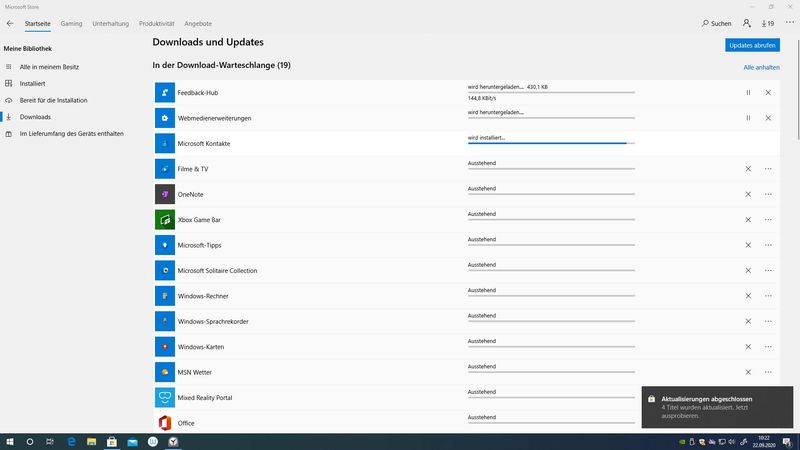The height and width of the screenshot is (450, 800).
Task: Switch to the Startseite tab
Action: click(38, 23)
